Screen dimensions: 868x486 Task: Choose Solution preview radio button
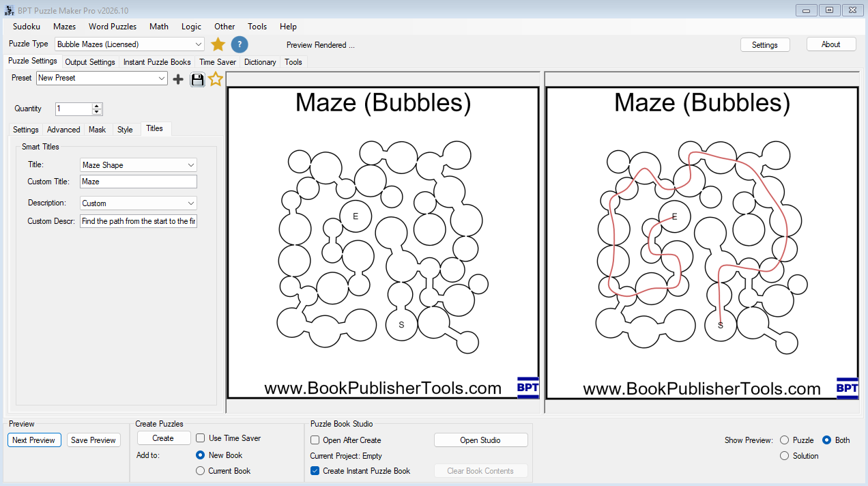pos(785,456)
